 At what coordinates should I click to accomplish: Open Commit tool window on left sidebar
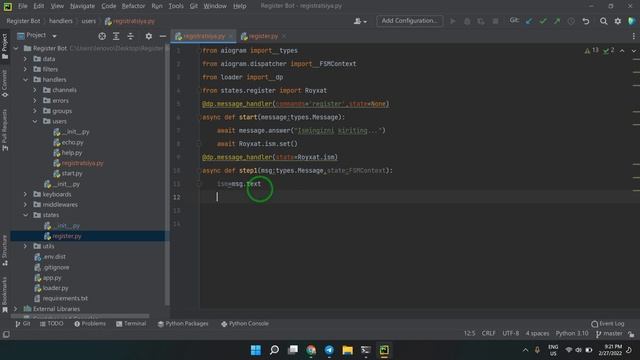[x=4, y=83]
